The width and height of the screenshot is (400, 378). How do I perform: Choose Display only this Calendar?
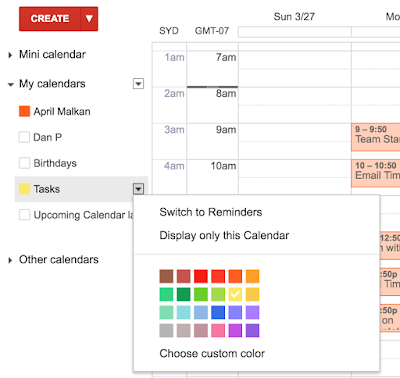click(x=224, y=235)
